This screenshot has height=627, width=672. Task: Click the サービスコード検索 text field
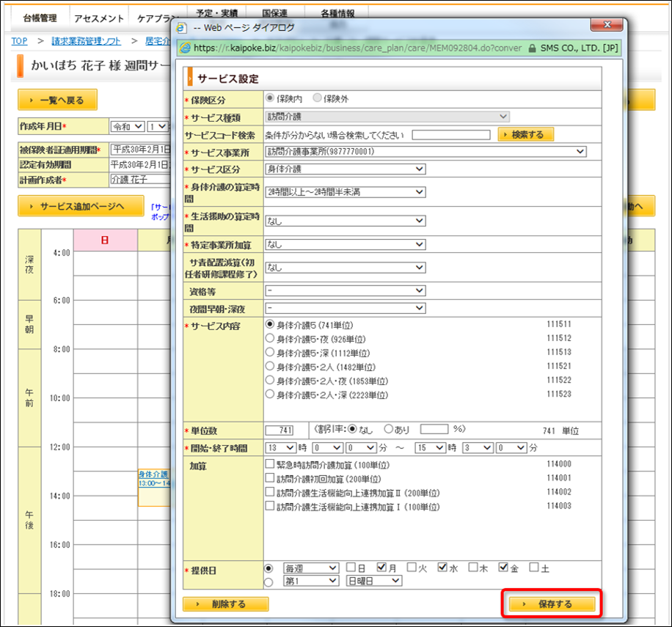click(451, 135)
